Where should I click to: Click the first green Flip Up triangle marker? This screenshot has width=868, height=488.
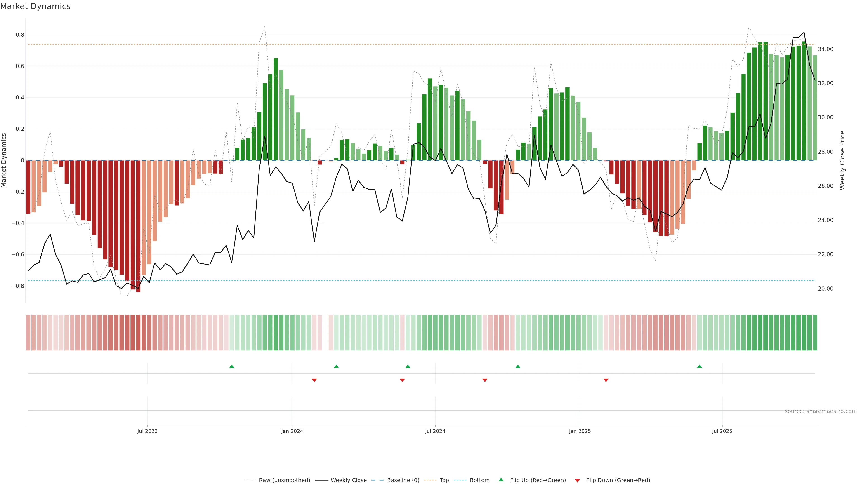231,366
